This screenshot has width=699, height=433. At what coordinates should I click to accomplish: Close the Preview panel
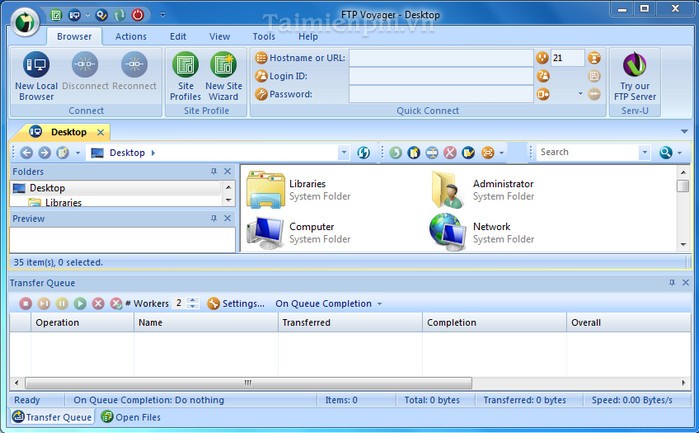coord(227,218)
